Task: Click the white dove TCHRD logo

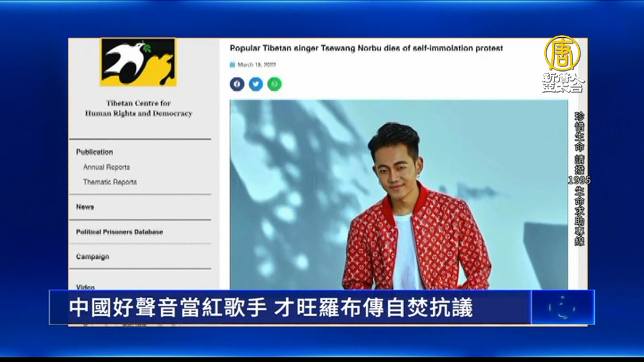Action: (138, 62)
